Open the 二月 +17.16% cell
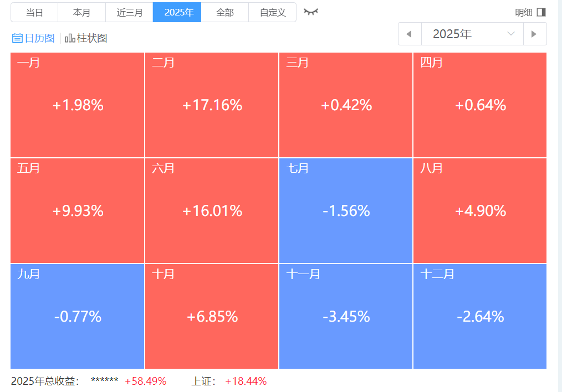The height and width of the screenshot is (392, 562). coord(212,105)
